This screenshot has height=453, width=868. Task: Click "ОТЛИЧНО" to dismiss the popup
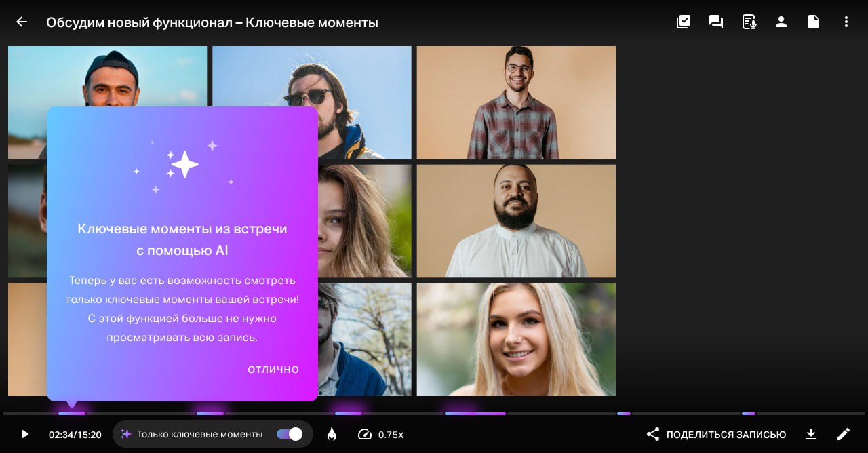(273, 369)
